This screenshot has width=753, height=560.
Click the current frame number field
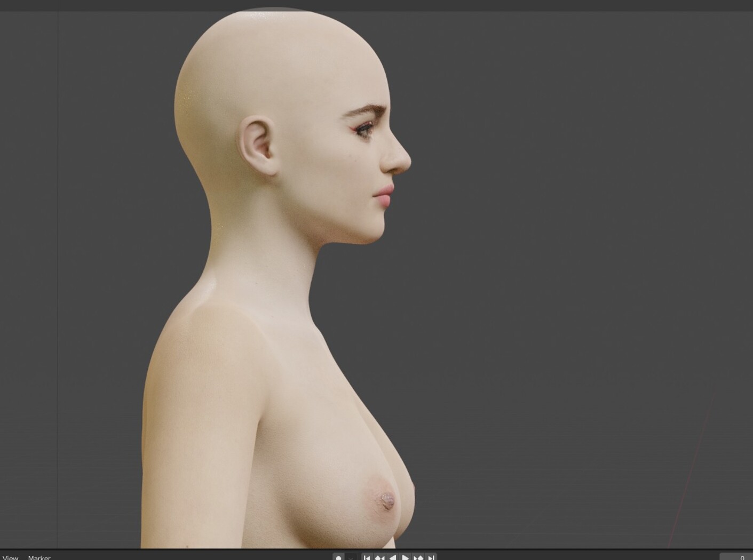pos(736,557)
